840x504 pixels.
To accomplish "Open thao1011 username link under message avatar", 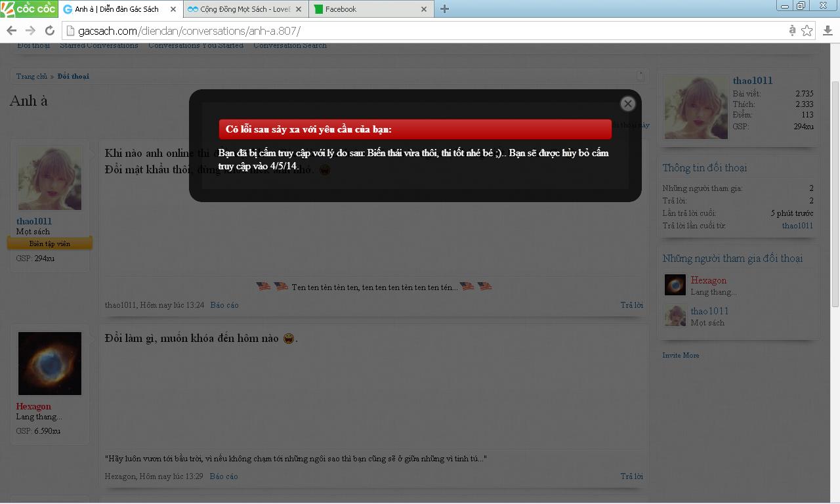I will 34,221.
